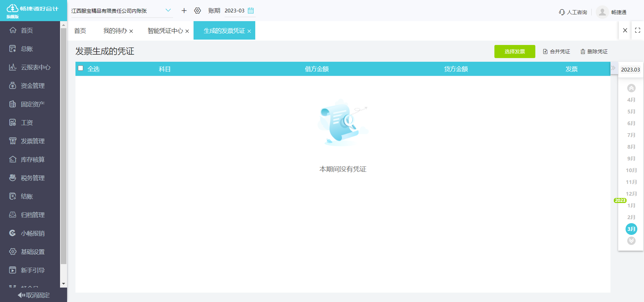Click the green 选择发票 button

coord(515,51)
